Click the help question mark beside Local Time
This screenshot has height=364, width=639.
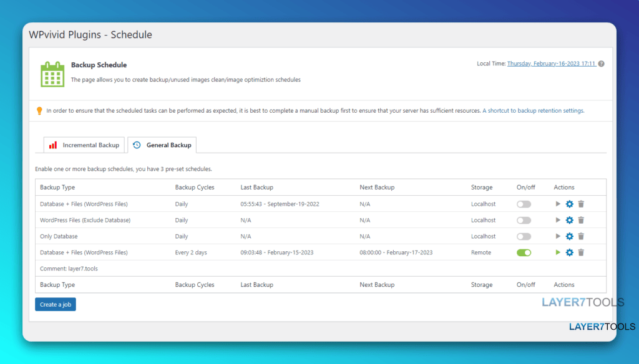601,64
